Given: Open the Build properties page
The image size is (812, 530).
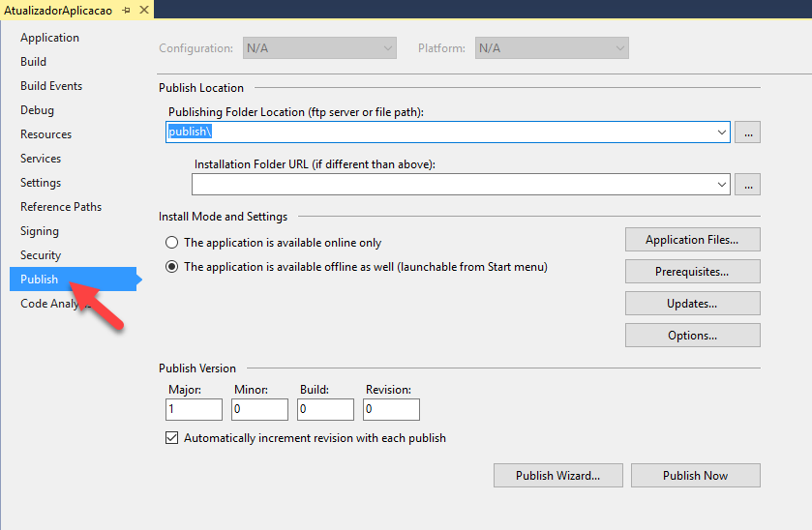Looking at the screenshot, I should [x=33, y=62].
